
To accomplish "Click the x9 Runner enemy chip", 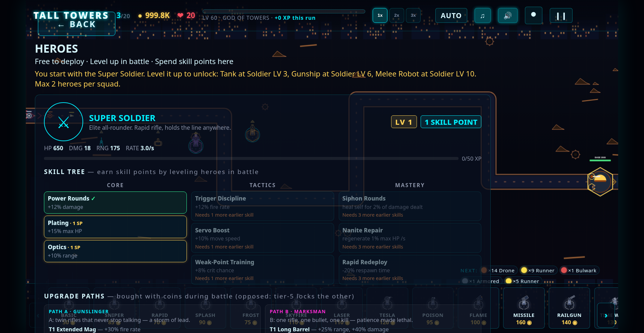I will [538, 270].
